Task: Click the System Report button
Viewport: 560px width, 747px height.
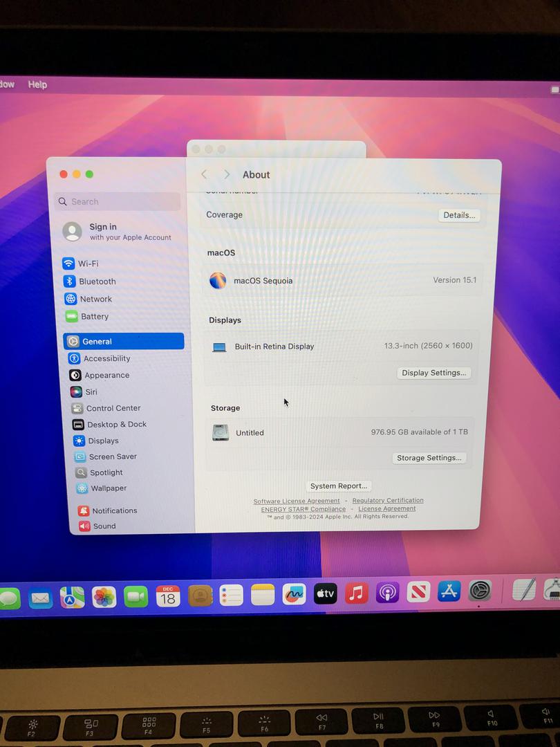Action: click(x=338, y=486)
